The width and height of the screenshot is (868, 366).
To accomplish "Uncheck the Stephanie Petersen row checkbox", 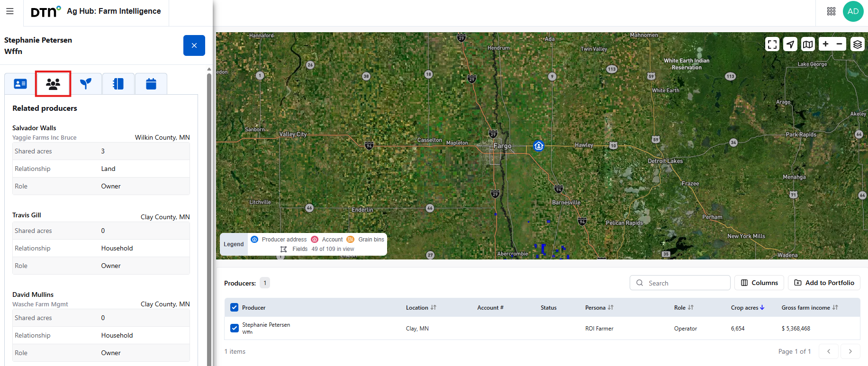I will [x=234, y=328].
